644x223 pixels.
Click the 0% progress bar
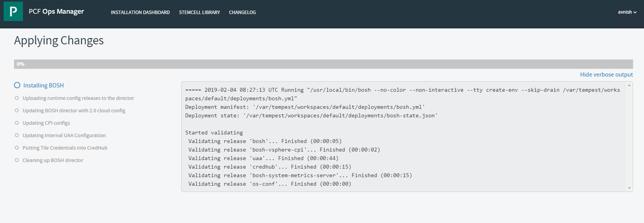[323, 64]
